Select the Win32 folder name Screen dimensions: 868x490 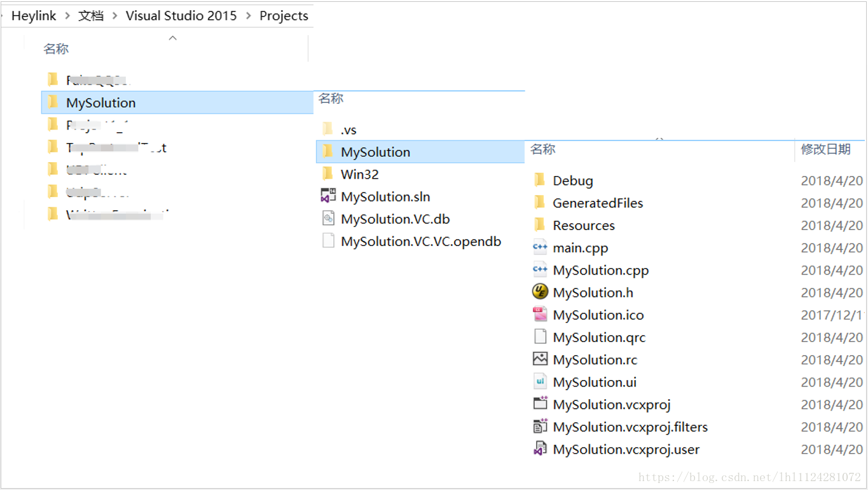360,174
